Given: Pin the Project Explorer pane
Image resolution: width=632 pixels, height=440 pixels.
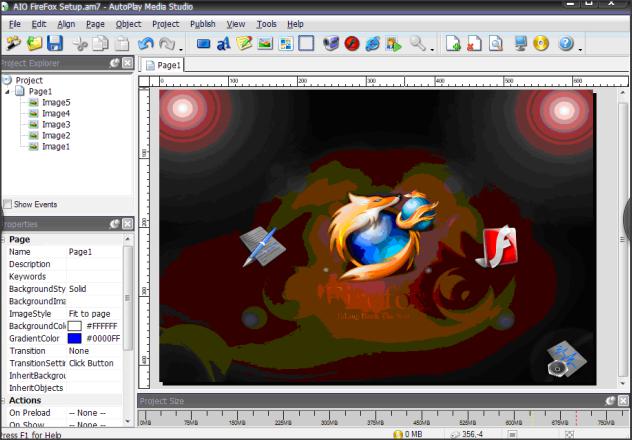Looking at the screenshot, I should click(x=114, y=63).
